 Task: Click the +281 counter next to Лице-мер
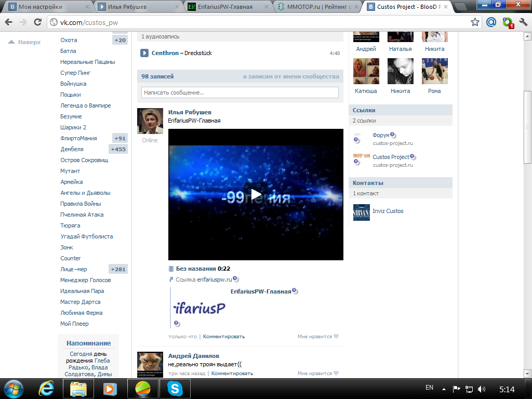[x=118, y=270]
